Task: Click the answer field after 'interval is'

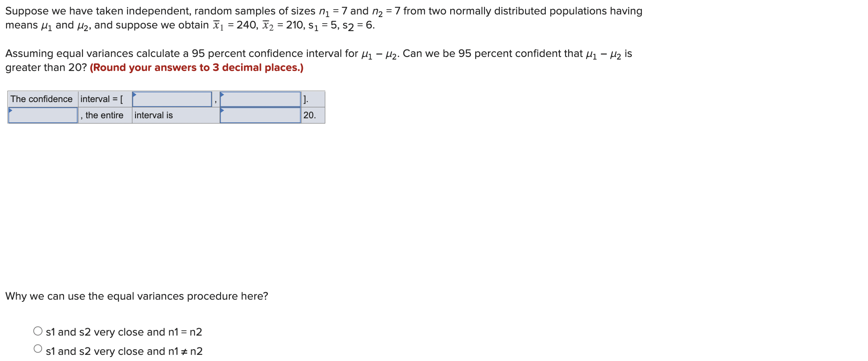Action: [x=261, y=116]
